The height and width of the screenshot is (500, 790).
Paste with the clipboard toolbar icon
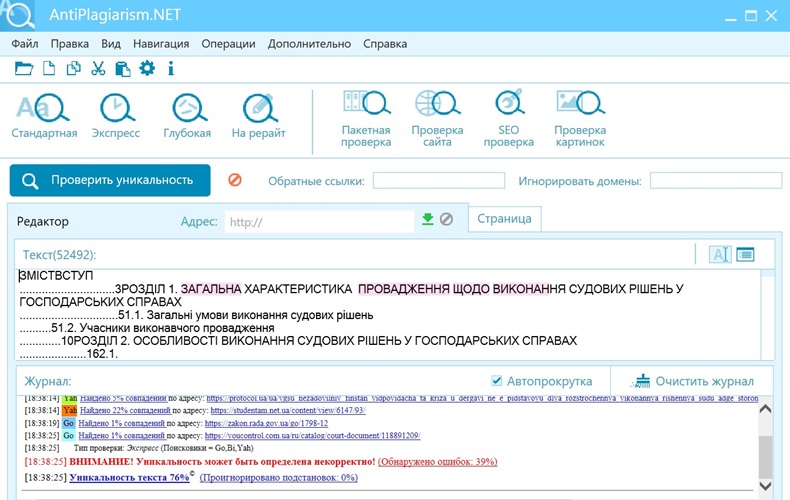[x=122, y=68]
